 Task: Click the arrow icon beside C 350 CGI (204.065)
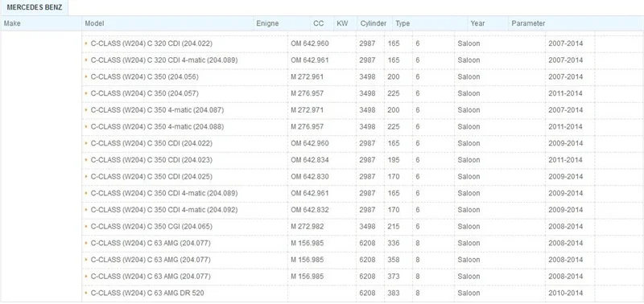coord(86,227)
